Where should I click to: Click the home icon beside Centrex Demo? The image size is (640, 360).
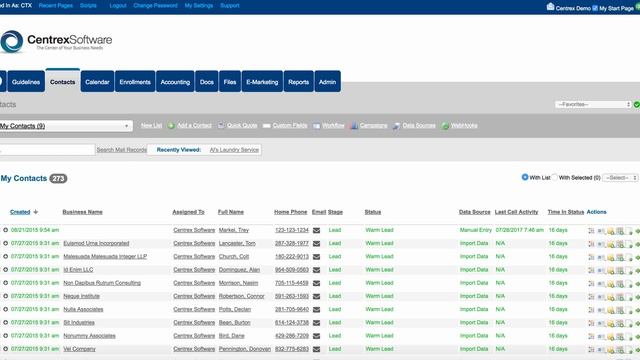click(550, 7)
